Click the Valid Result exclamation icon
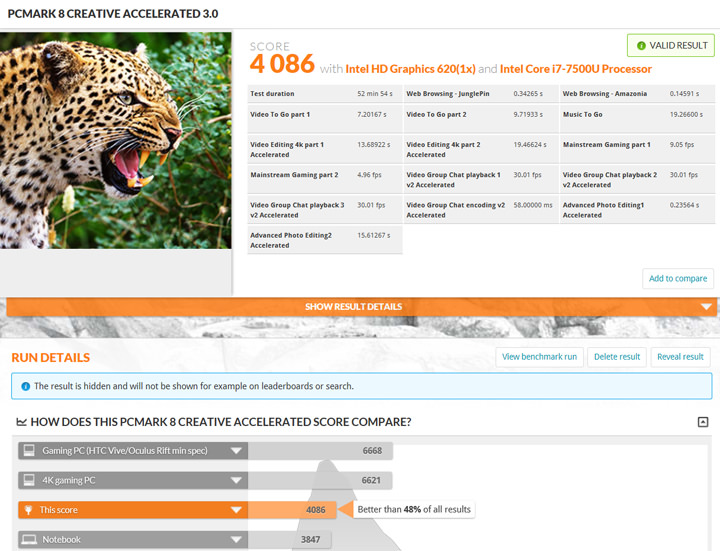This screenshot has width=720, height=551. [x=638, y=46]
